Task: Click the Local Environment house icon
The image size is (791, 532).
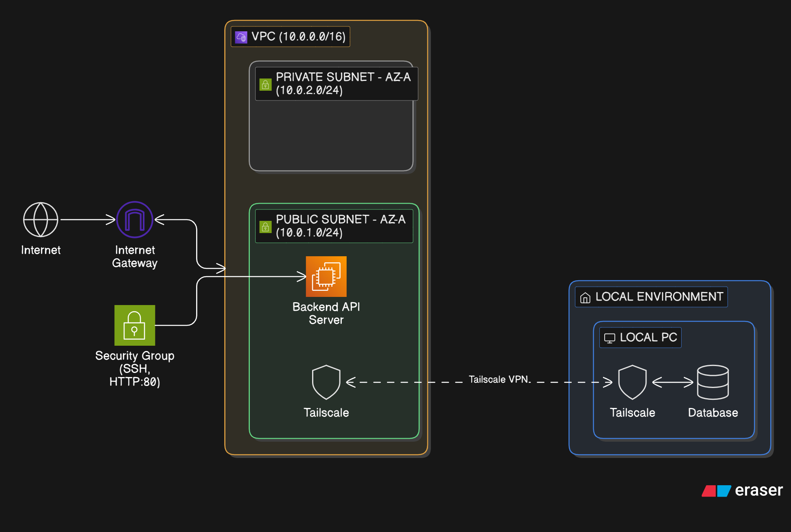Action: point(585,298)
